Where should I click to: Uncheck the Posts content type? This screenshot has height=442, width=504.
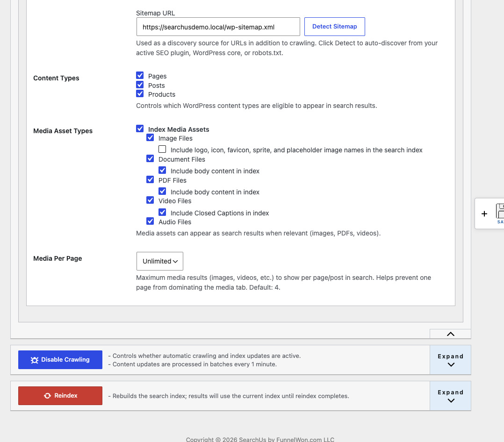tap(140, 85)
